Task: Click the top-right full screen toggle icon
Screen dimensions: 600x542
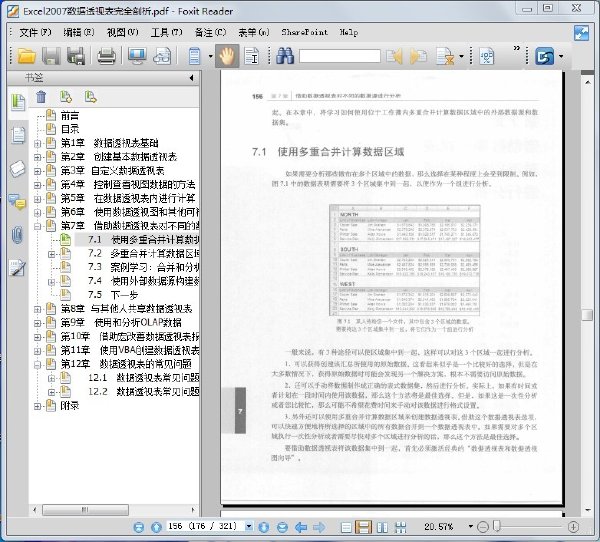Action: [x=581, y=33]
